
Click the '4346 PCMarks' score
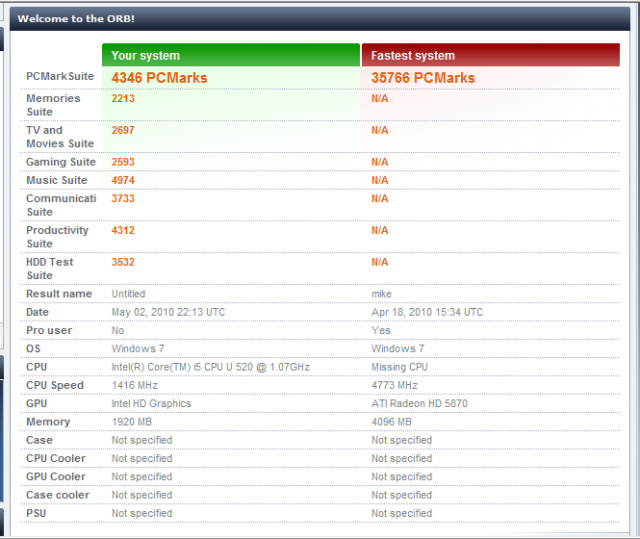tap(160, 78)
